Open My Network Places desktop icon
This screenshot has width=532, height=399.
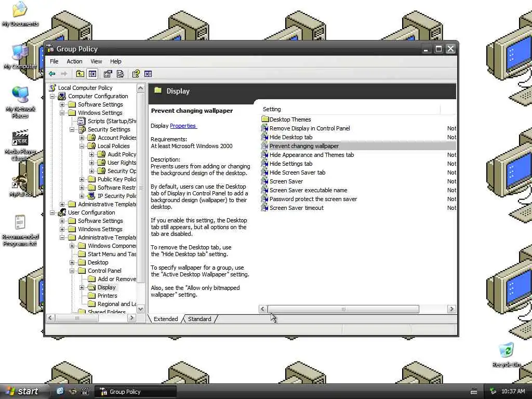tap(20, 102)
